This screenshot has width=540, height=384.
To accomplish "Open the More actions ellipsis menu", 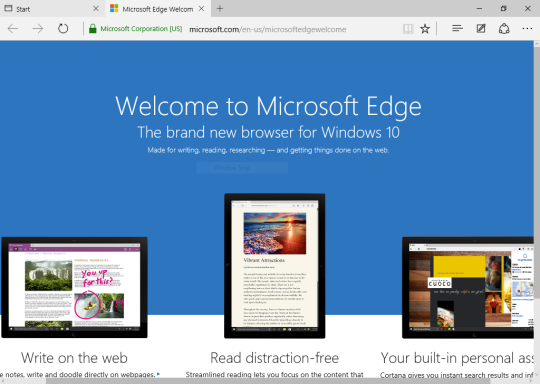I will tap(527, 29).
